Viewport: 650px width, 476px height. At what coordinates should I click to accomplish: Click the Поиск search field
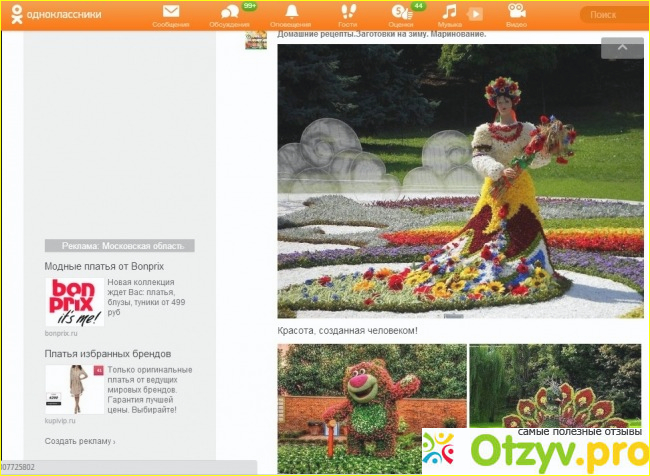(612, 15)
